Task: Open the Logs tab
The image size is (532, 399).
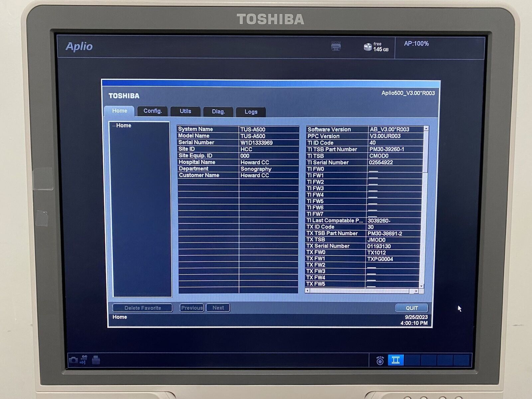Action: click(251, 112)
